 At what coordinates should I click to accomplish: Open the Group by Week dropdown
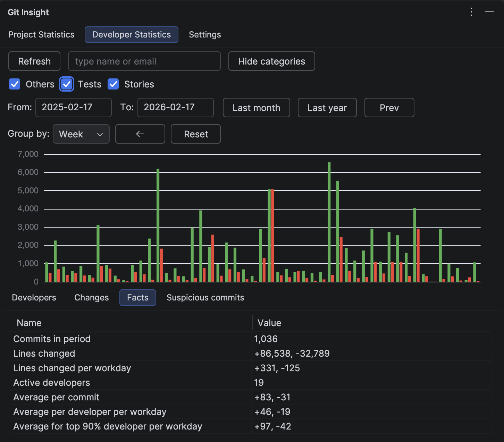(81, 134)
